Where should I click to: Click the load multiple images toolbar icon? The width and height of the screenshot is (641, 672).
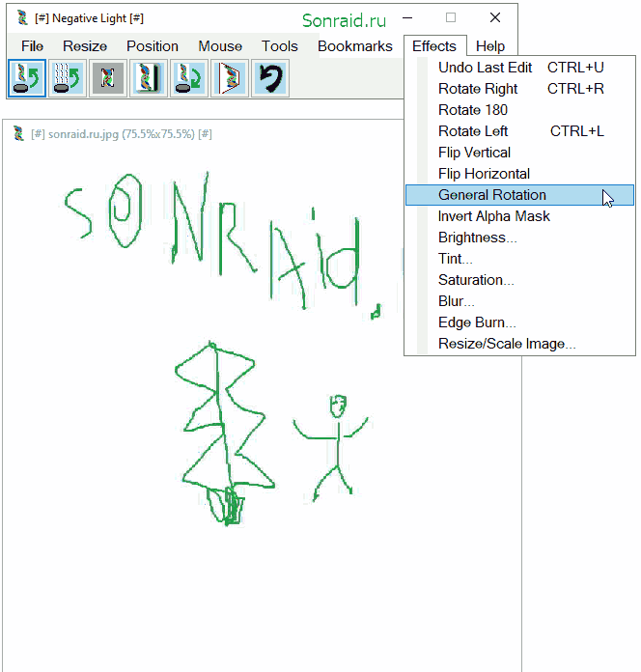(68, 78)
